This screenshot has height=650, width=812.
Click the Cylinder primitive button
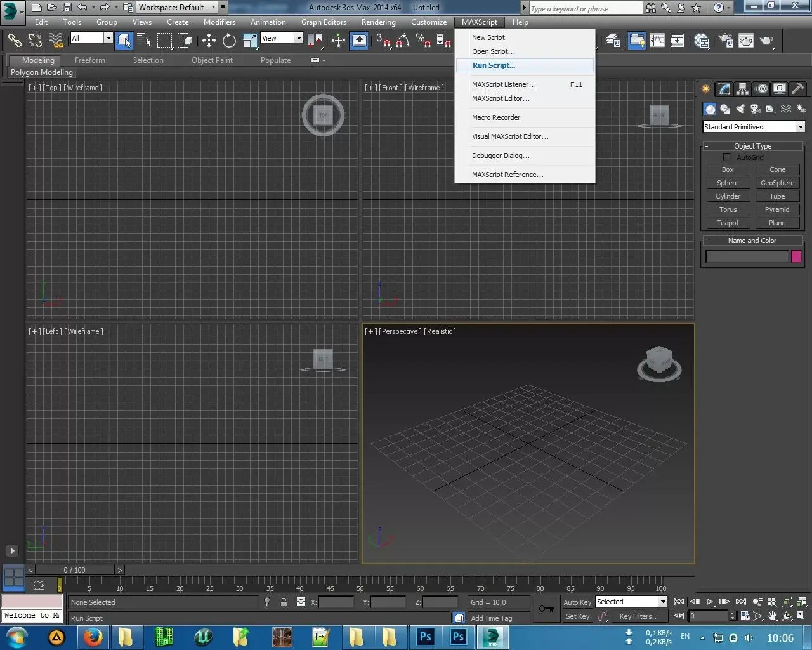pos(728,196)
